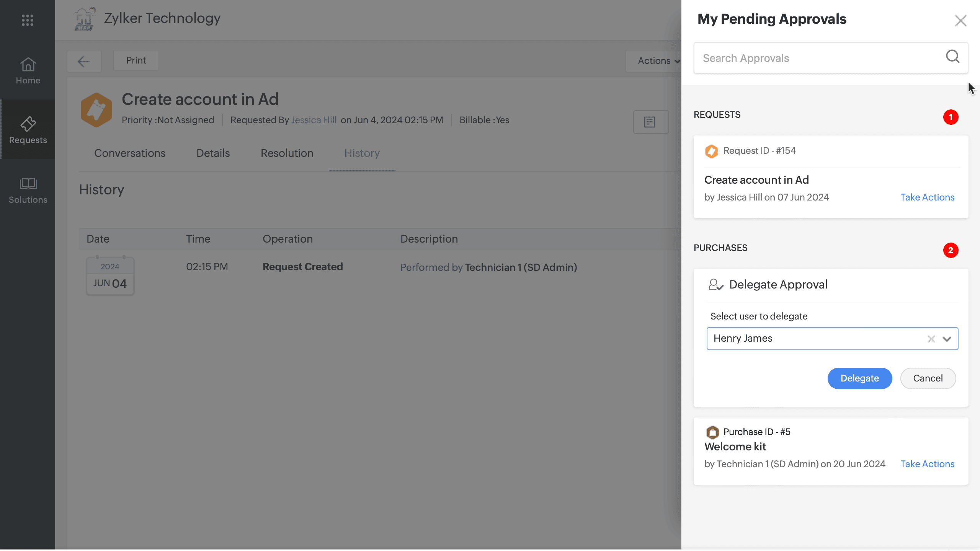980x551 pixels.
Task: Switch to the Conversations tab
Action: point(130,153)
